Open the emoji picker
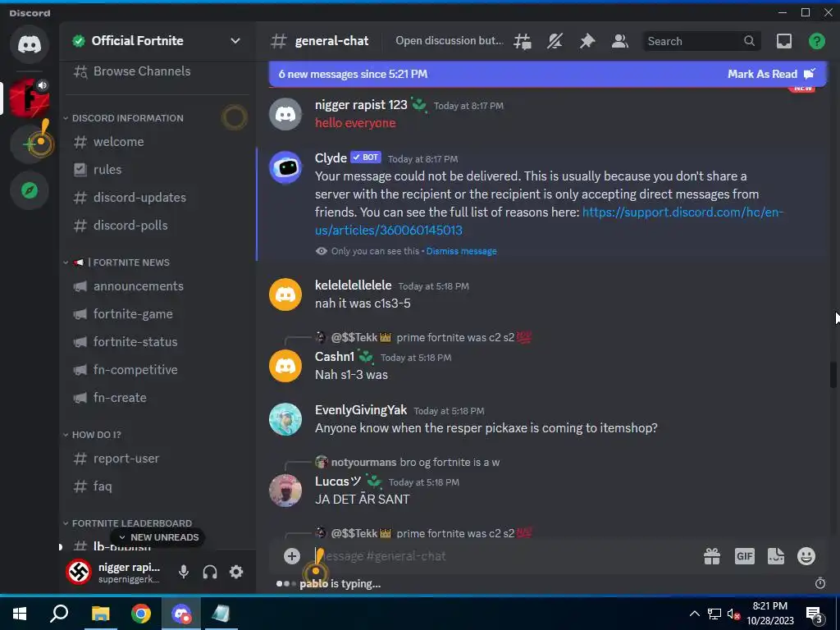Screen dimensions: 840x630 coord(806,556)
